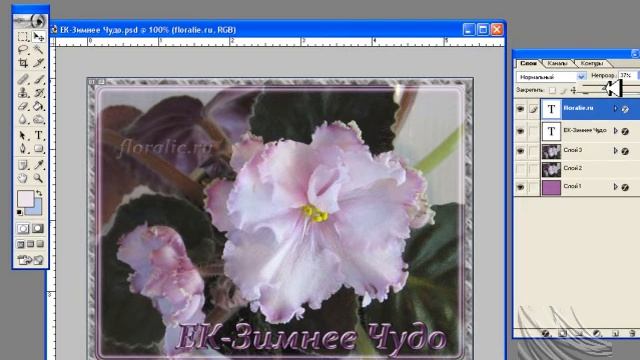640x360 pixels.
Task: Select the Eraser tool
Action: point(23,106)
